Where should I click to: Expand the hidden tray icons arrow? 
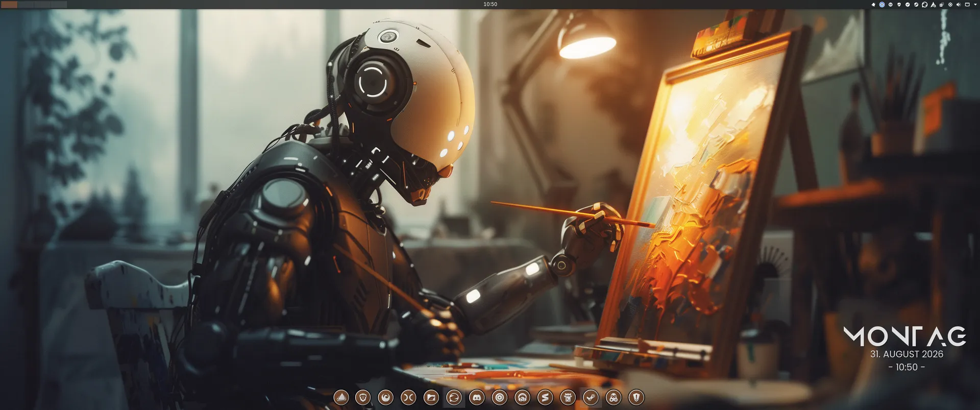975,5
